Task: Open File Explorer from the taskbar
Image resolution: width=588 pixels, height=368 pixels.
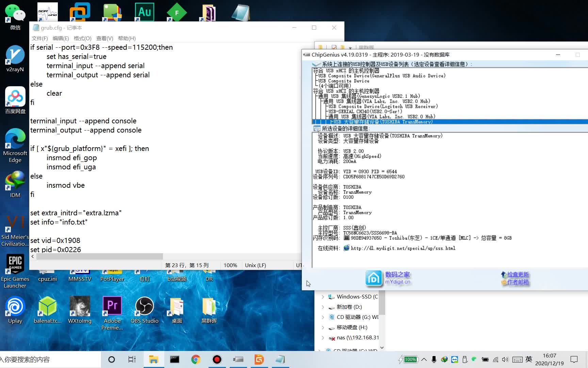Action: tap(153, 359)
